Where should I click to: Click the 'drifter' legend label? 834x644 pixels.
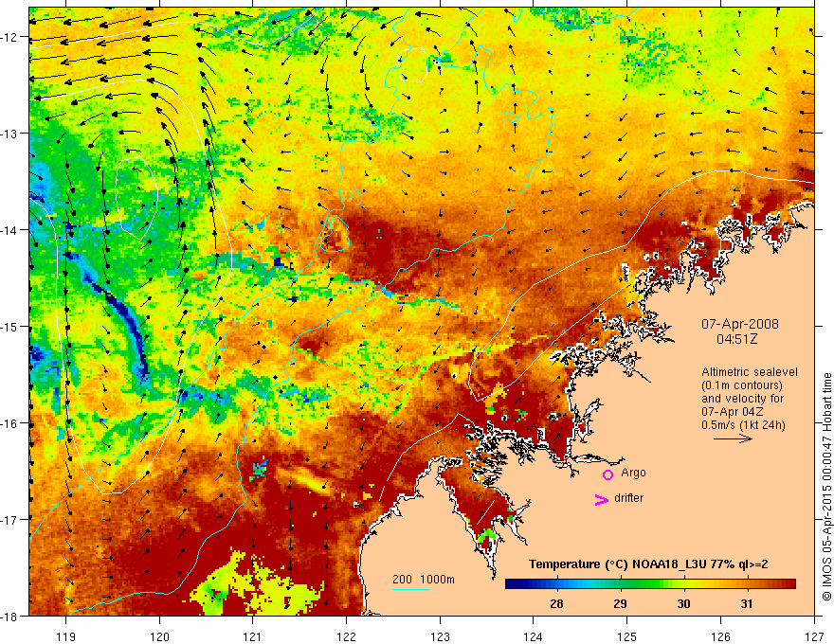tap(628, 498)
